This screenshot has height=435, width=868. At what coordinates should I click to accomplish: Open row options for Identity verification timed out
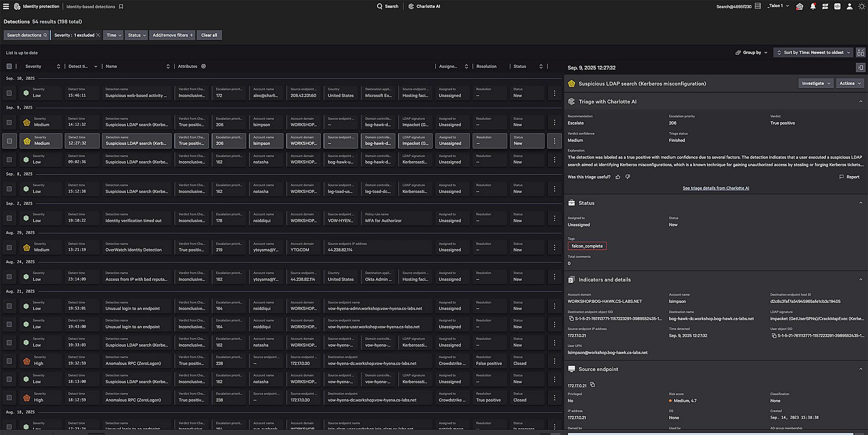click(x=554, y=218)
